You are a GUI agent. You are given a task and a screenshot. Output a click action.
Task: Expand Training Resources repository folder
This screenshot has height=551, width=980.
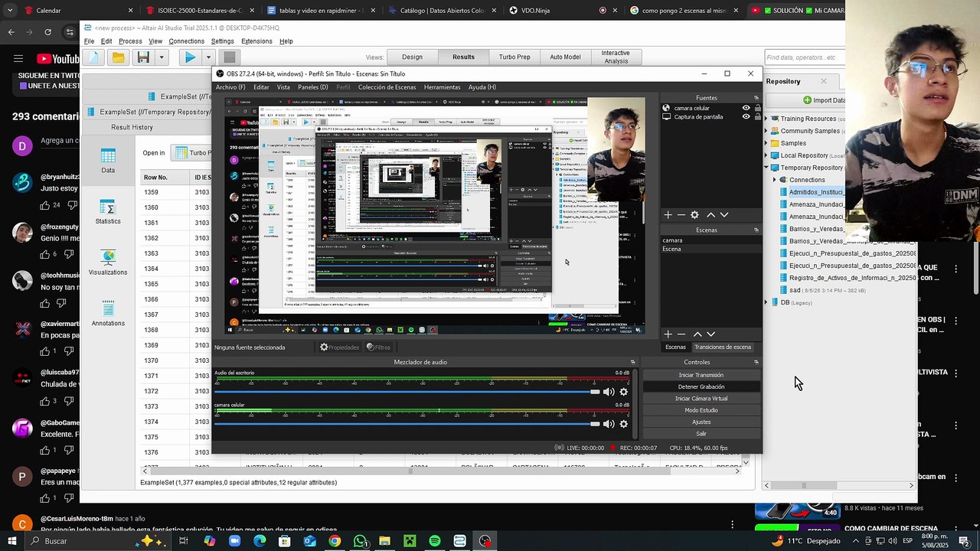[766, 119]
